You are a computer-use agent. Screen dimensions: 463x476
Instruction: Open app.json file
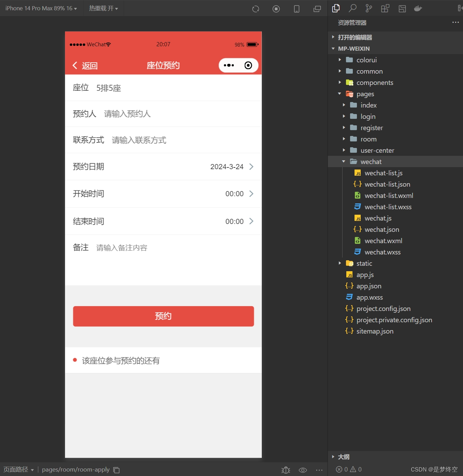[395, 286]
